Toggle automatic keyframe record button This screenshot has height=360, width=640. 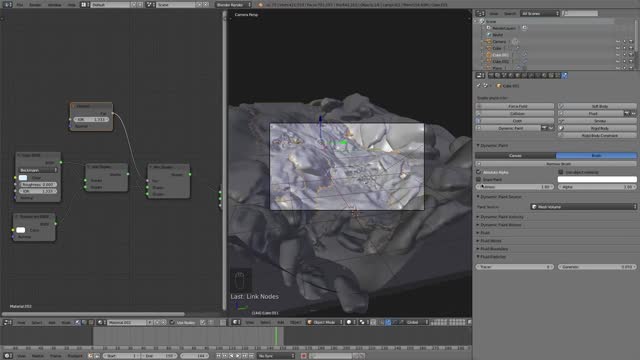coord(304,356)
